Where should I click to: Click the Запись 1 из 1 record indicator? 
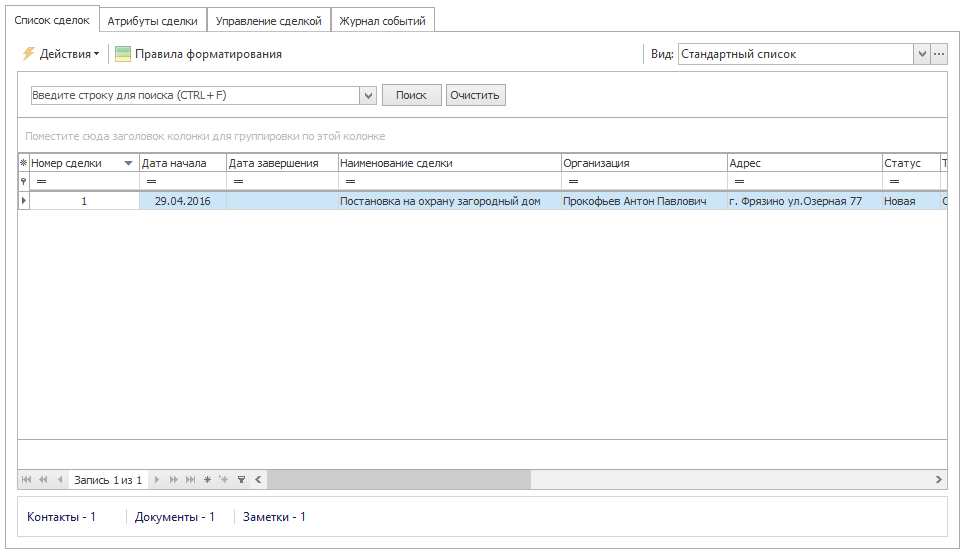coord(108,480)
